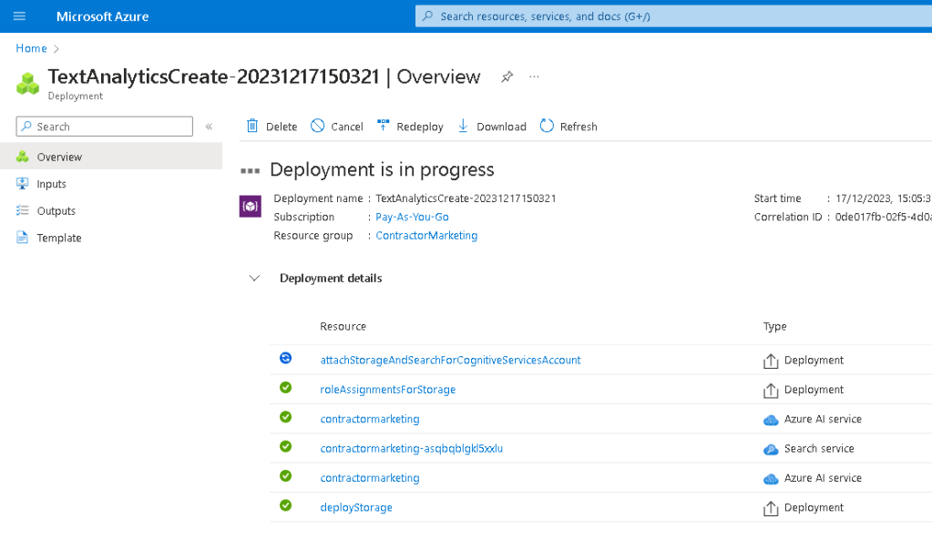This screenshot has width=932, height=560.
Task: Click Deployment type icon in attachStorageAndSearch row
Action: [x=771, y=361]
